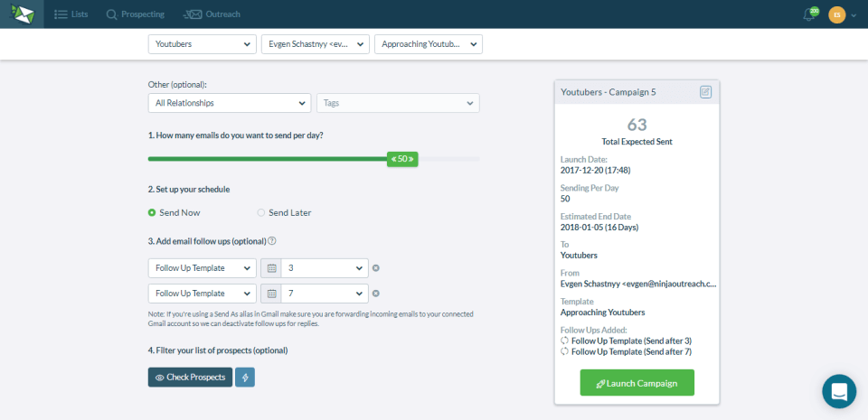This screenshot has width=868, height=420.
Task: Click the emails per day slider handle
Action: coord(402,159)
